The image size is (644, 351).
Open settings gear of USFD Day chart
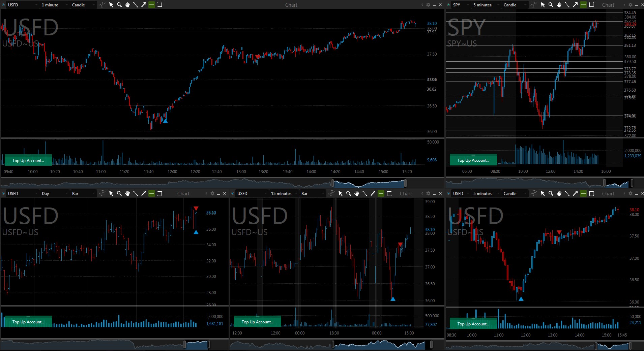pos(212,193)
